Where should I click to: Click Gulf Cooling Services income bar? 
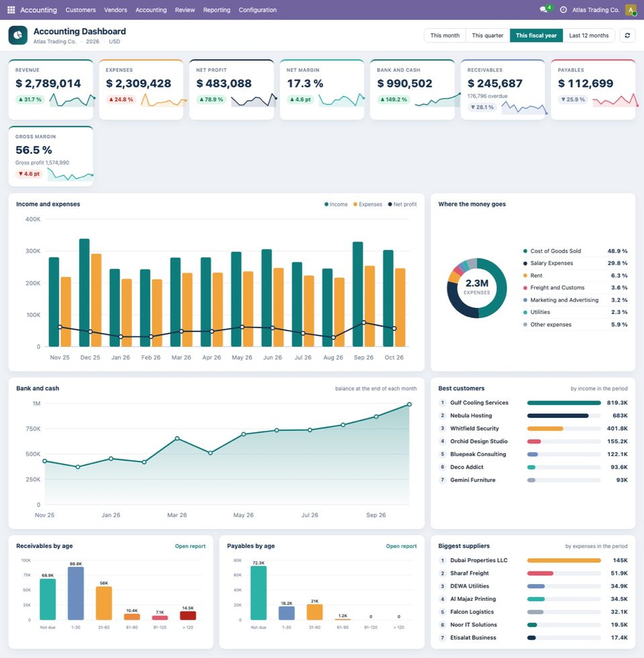[x=563, y=403]
